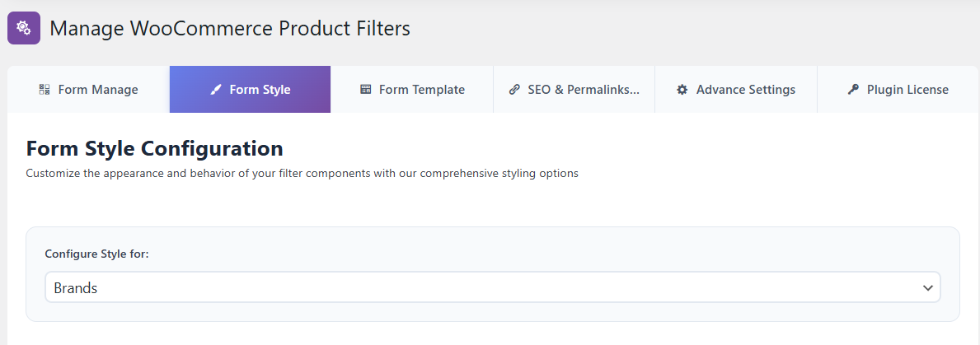The height and width of the screenshot is (345, 980).
Task: Click the Manage WooCommerce Product Filters title
Action: [230, 28]
